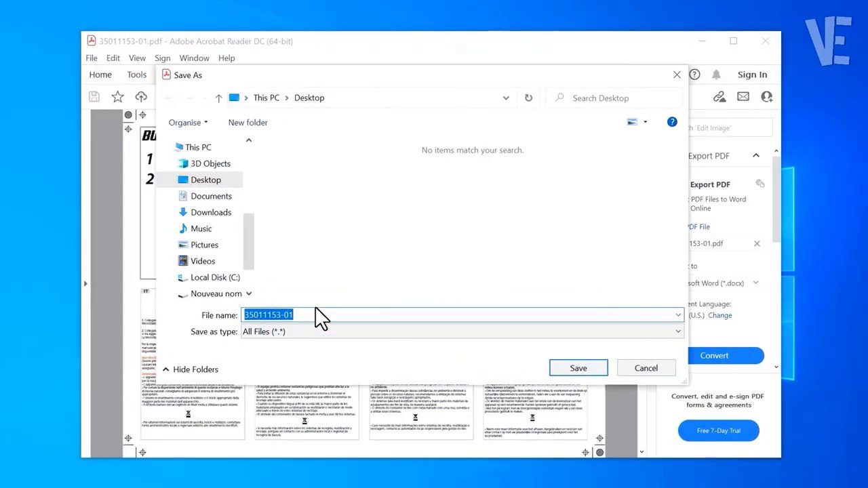Click the folder tree scrollbar thumb
Viewport: 868px width, 488px height.
coord(248,241)
